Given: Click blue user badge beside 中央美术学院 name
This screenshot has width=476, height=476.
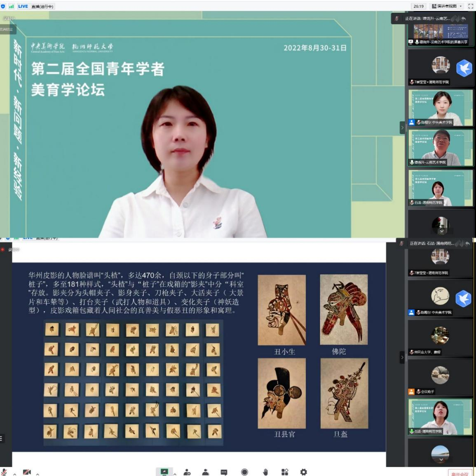Looking at the screenshot, I should coord(411,312).
